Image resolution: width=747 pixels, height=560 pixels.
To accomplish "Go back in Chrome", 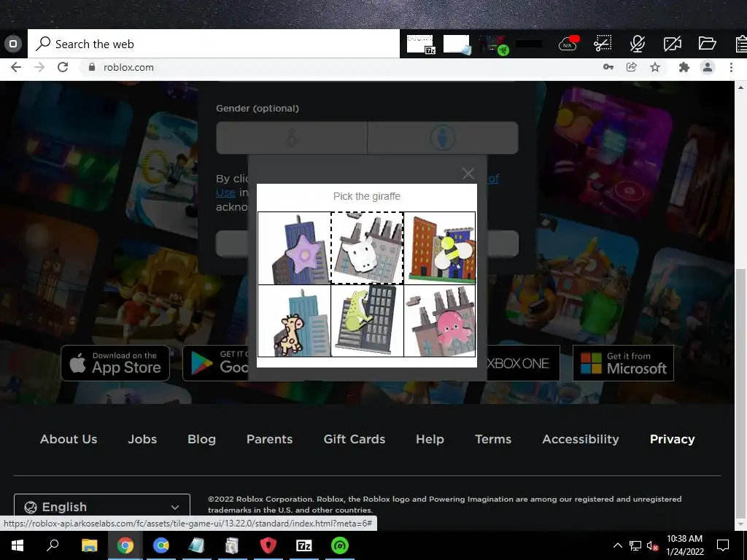I will click(x=16, y=67).
